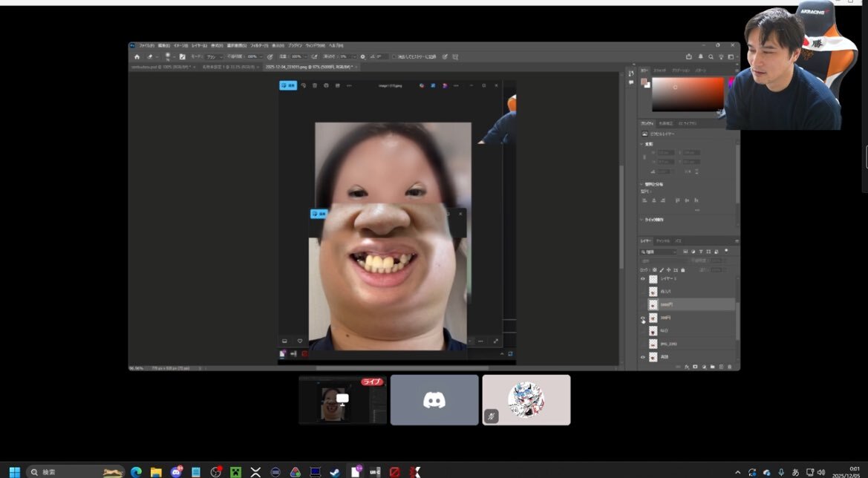Select the Discord participant tile
Screen dimensions: 868x478
434,400
